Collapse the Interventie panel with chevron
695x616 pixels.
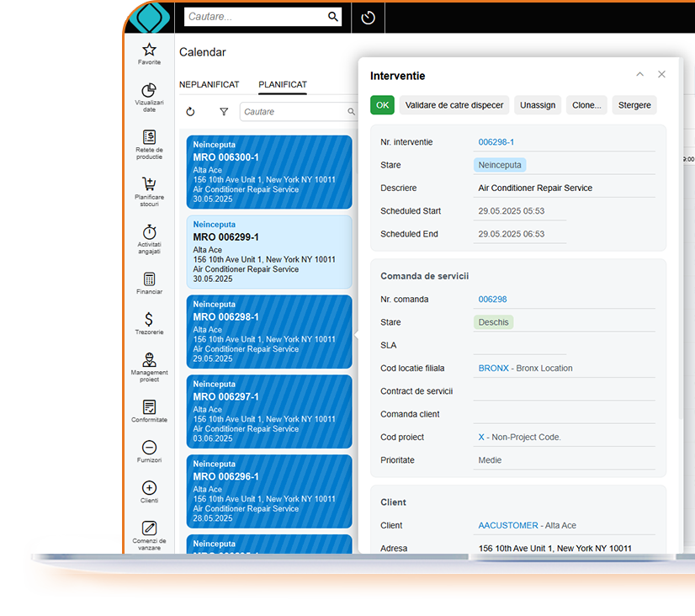click(x=639, y=75)
